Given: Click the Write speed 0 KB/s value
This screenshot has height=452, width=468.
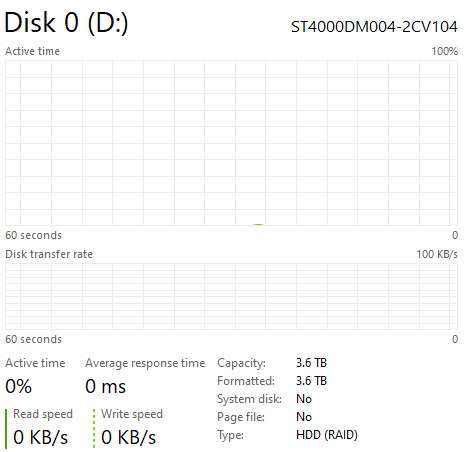Looking at the screenshot, I should point(128,437).
